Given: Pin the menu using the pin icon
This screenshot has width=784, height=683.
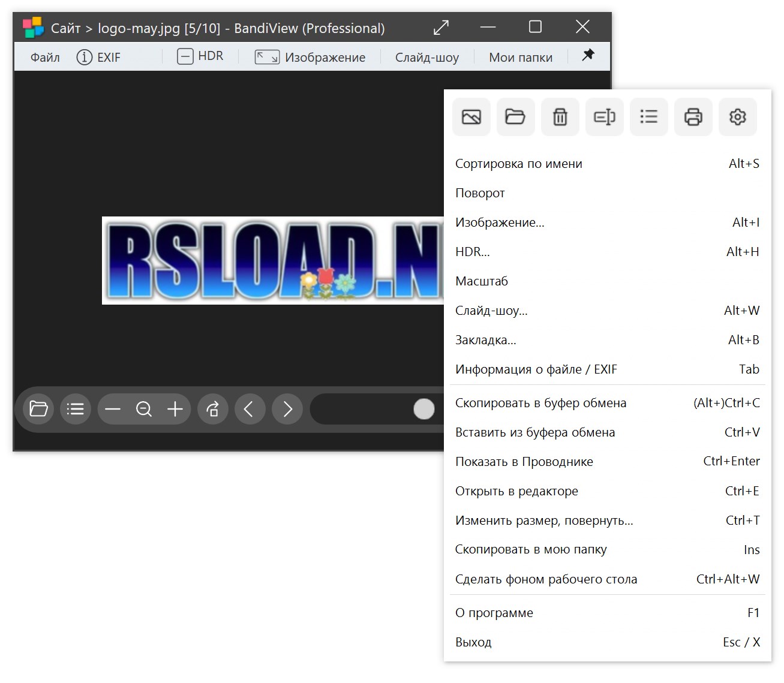Looking at the screenshot, I should tap(588, 55).
